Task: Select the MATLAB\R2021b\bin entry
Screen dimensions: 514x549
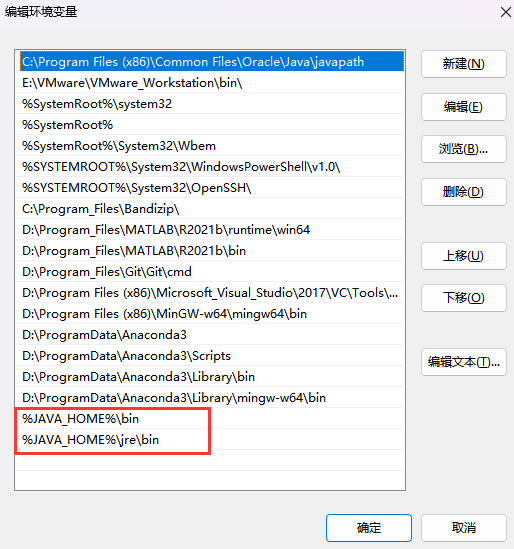Action: (210, 251)
